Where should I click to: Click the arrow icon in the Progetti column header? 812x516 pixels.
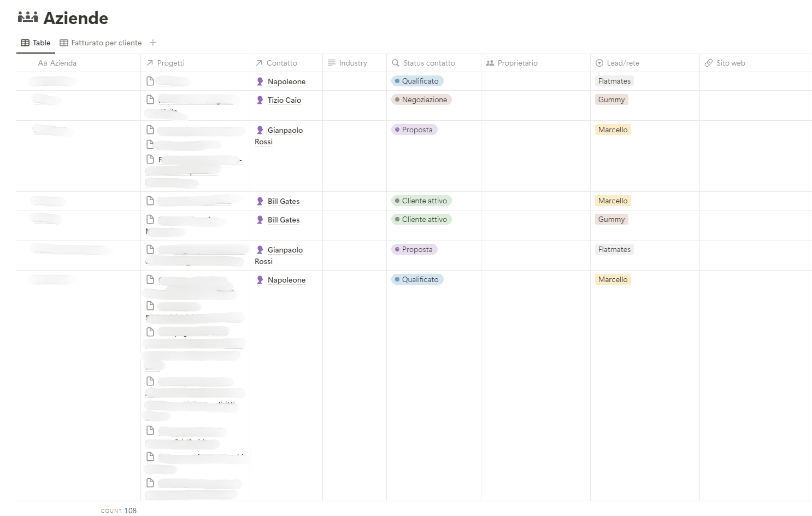click(149, 63)
